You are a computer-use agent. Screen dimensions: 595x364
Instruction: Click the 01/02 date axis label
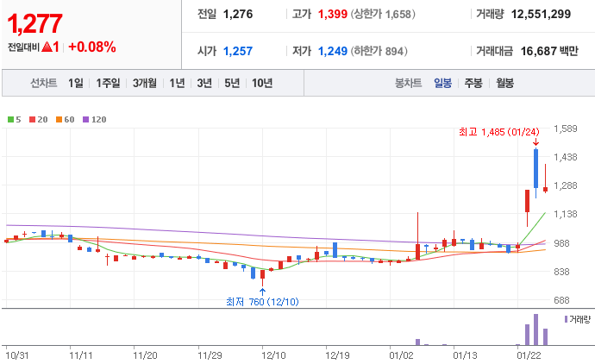click(x=401, y=355)
